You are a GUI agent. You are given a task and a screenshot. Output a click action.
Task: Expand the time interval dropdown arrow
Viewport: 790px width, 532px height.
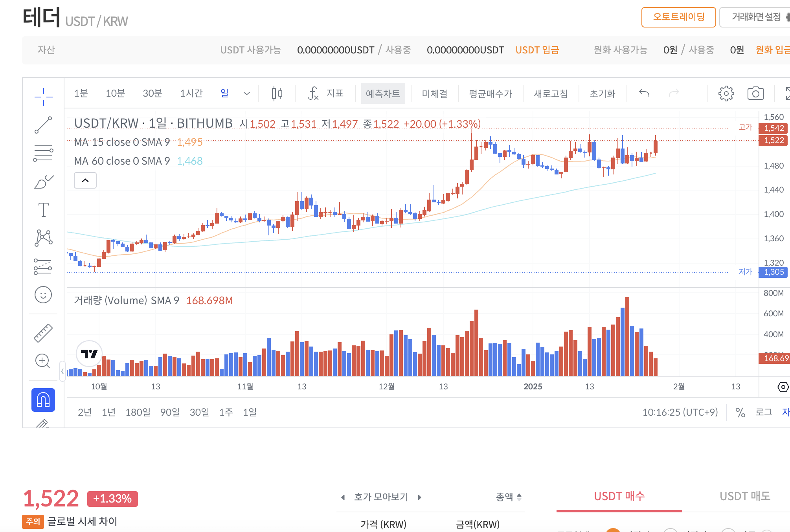pos(247,94)
